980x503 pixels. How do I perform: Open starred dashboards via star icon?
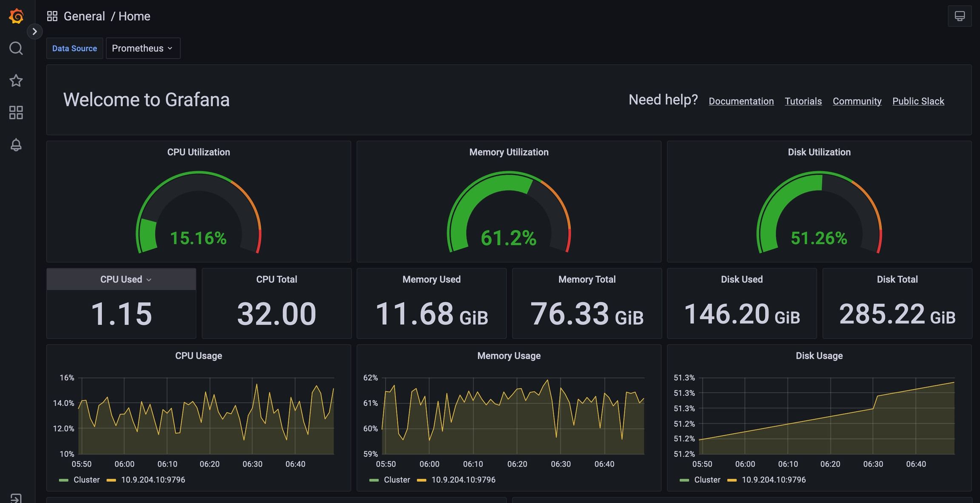pyautogui.click(x=16, y=80)
